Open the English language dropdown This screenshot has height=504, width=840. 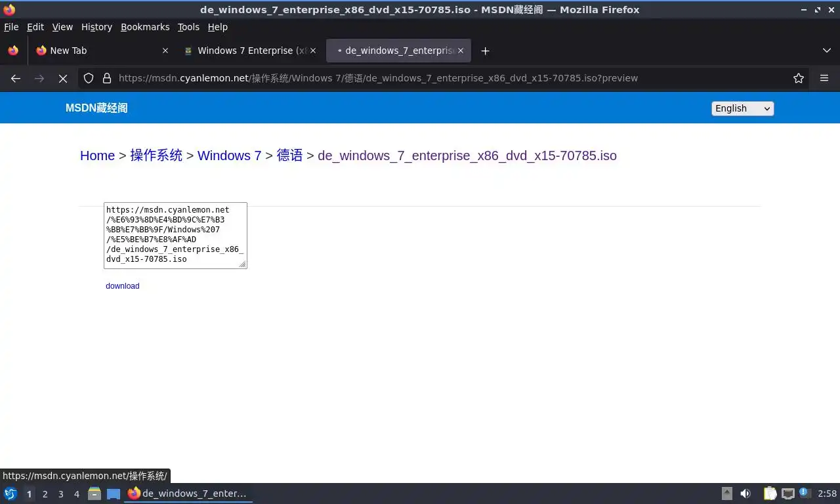[x=743, y=108]
